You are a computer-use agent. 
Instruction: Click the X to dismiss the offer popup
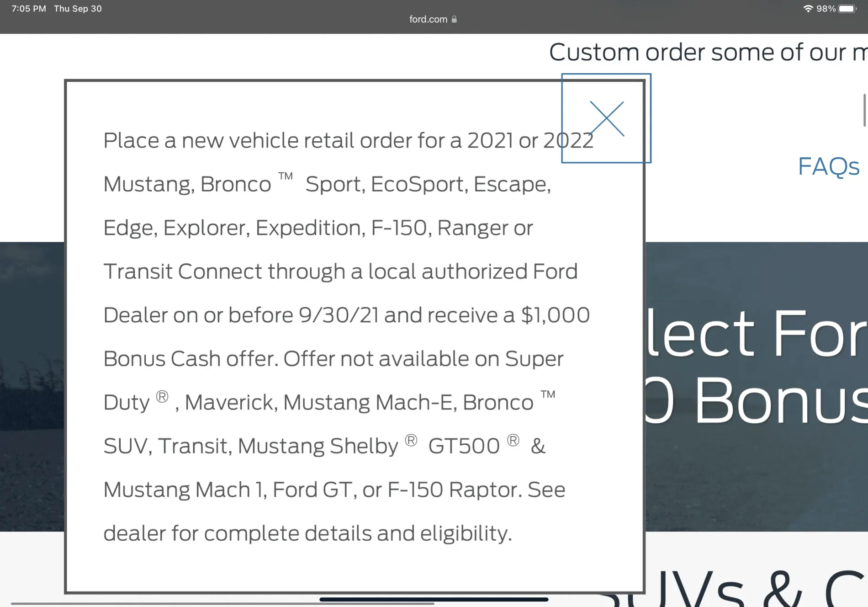coord(606,119)
